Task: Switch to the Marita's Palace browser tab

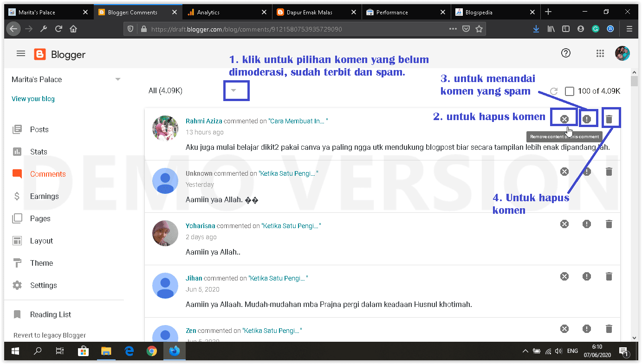Action: [x=49, y=13]
